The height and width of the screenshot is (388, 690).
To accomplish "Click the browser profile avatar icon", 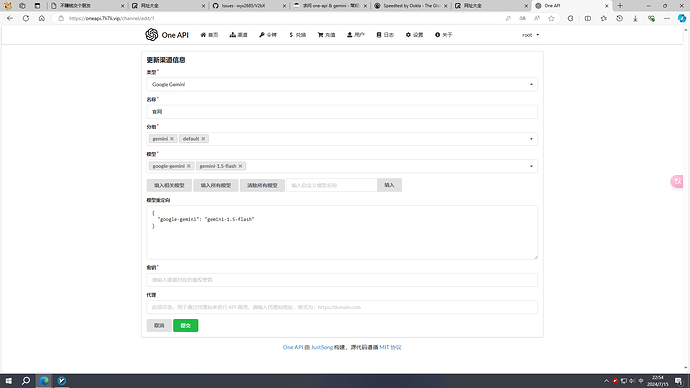I will [x=8, y=6].
